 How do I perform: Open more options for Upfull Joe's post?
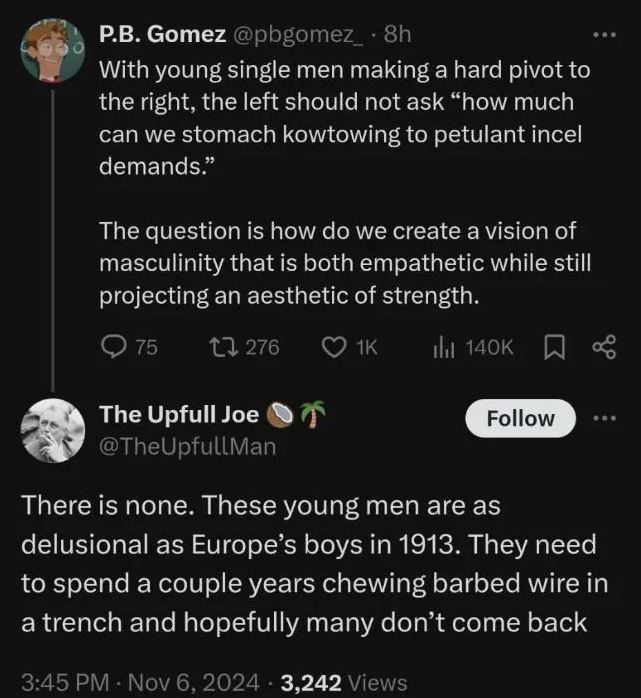pos(605,417)
